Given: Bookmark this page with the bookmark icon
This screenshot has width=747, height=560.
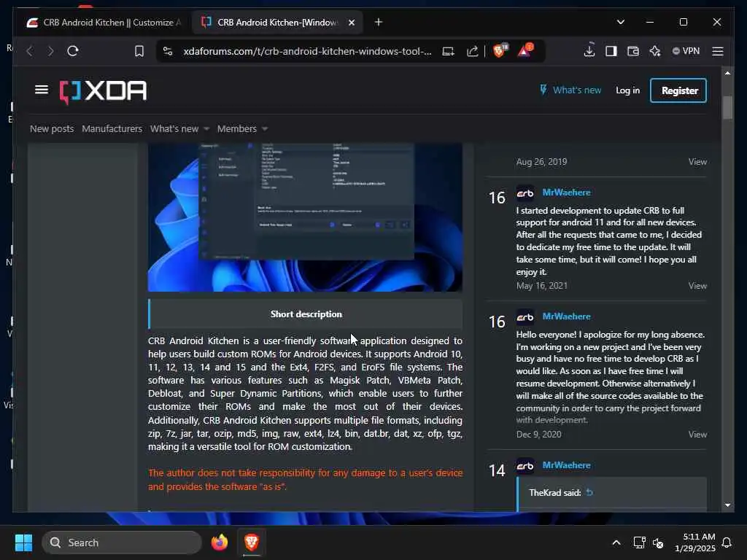Looking at the screenshot, I should click(x=139, y=51).
